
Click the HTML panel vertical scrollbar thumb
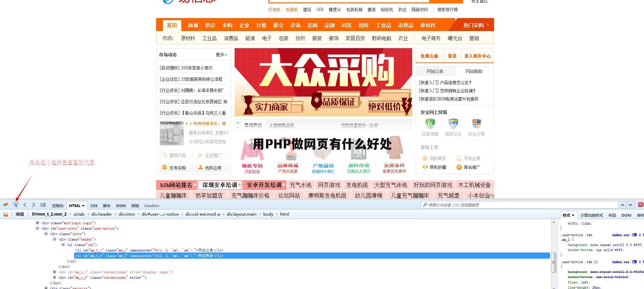pyautogui.click(x=554, y=262)
